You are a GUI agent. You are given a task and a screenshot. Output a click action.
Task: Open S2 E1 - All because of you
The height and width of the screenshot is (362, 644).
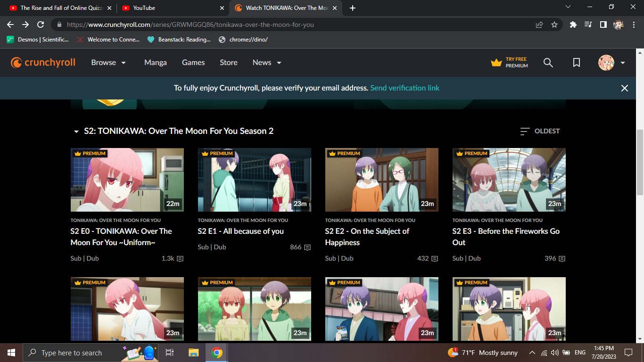(241, 231)
